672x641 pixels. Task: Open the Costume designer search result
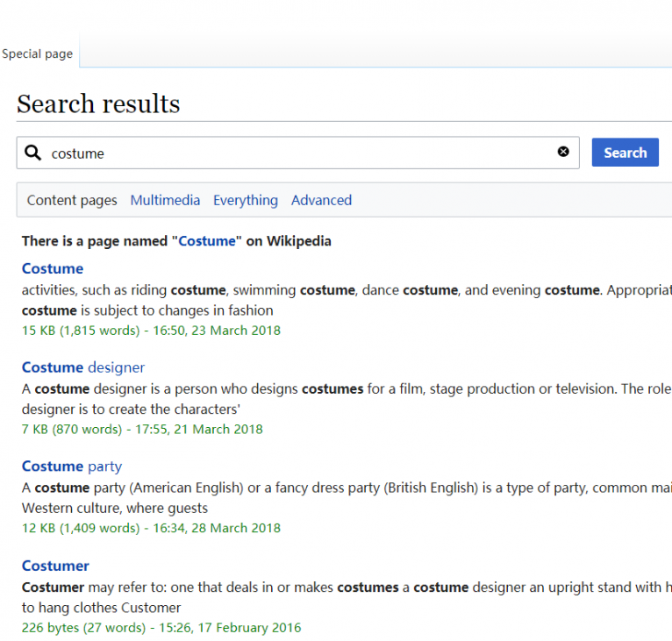pyautogui.click(x=83, y=367)
